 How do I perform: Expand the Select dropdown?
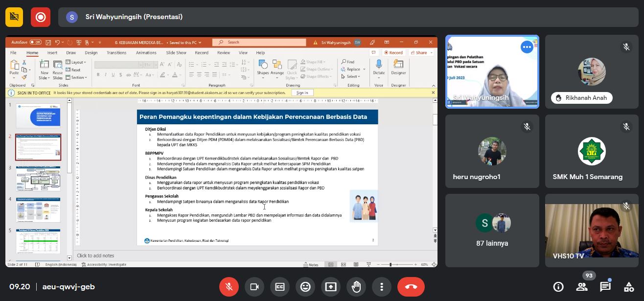click(x=350, y=76)
